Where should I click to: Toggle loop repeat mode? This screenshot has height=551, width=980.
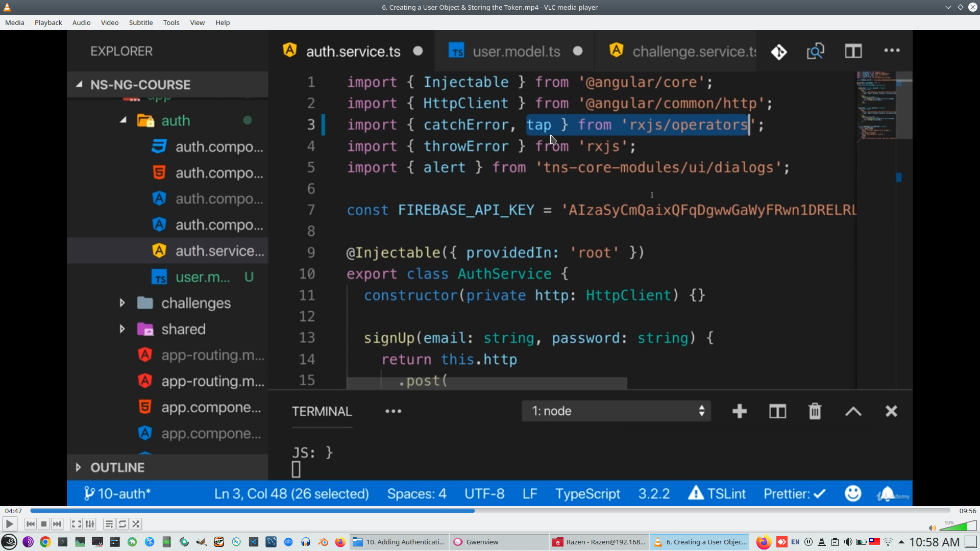122,524
